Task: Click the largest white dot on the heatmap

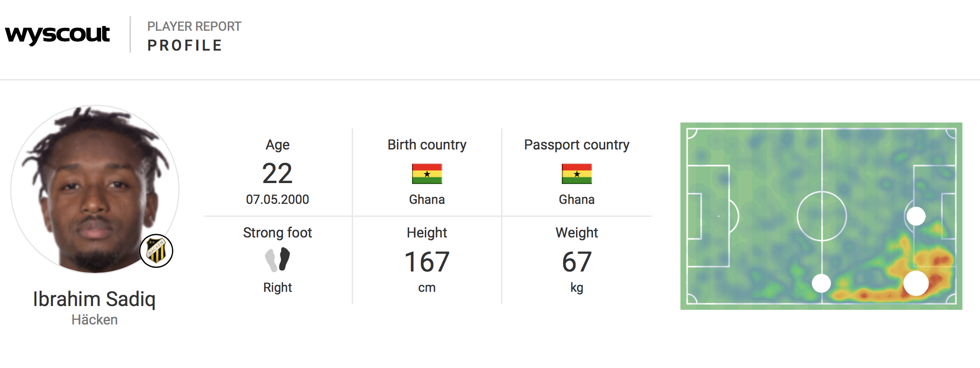Action: [x=916, y=283]
